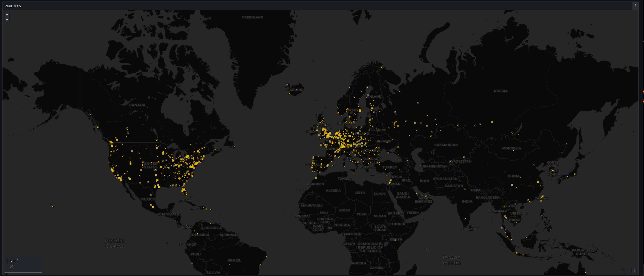This screenshot has width=644, height=276.
Task: Zoom out using the minus button
Action: point(7,20)
